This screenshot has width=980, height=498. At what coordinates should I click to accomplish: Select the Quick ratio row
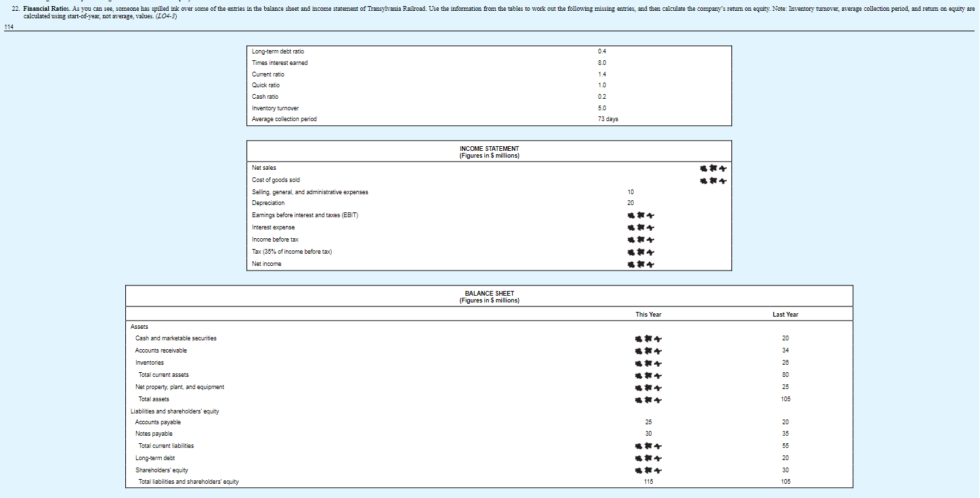point(266,85)
